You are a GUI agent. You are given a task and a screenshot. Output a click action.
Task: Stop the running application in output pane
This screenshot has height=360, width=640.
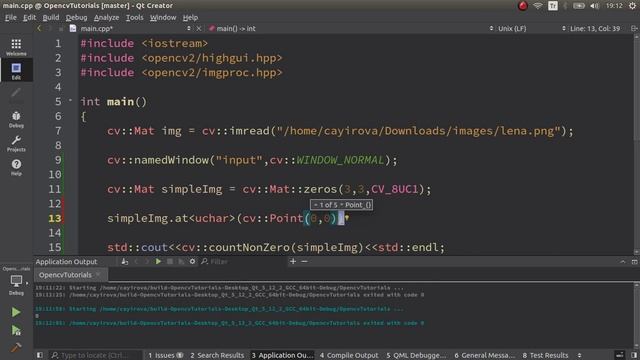(170, 261)
